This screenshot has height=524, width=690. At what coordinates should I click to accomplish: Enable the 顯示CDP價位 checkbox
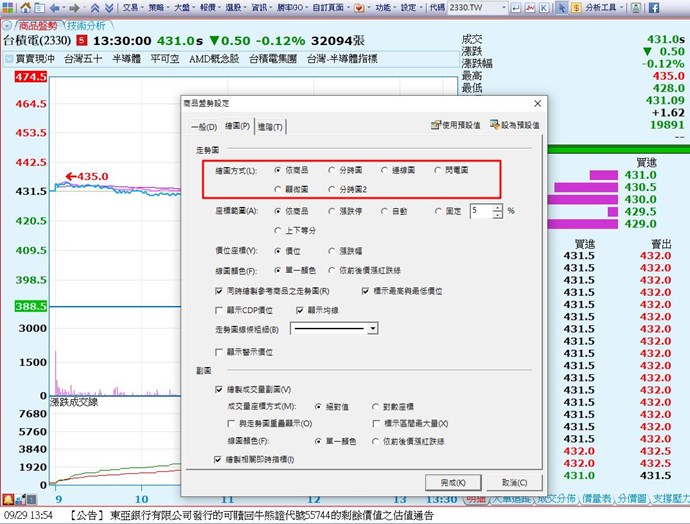(219, 310)
